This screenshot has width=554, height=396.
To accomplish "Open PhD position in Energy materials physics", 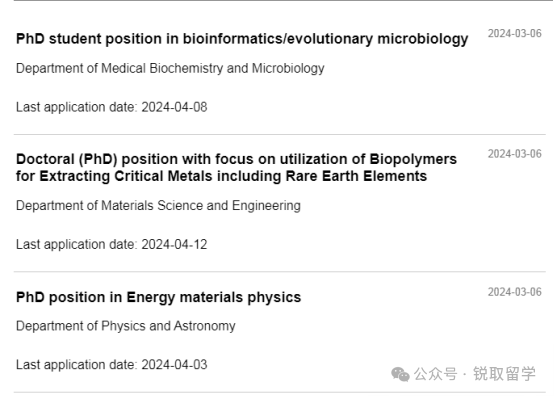I will [x=158, y=297].
